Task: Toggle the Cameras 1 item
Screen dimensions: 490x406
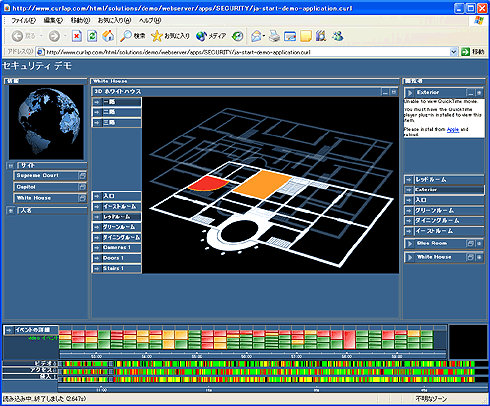Action: coord(117,248)
